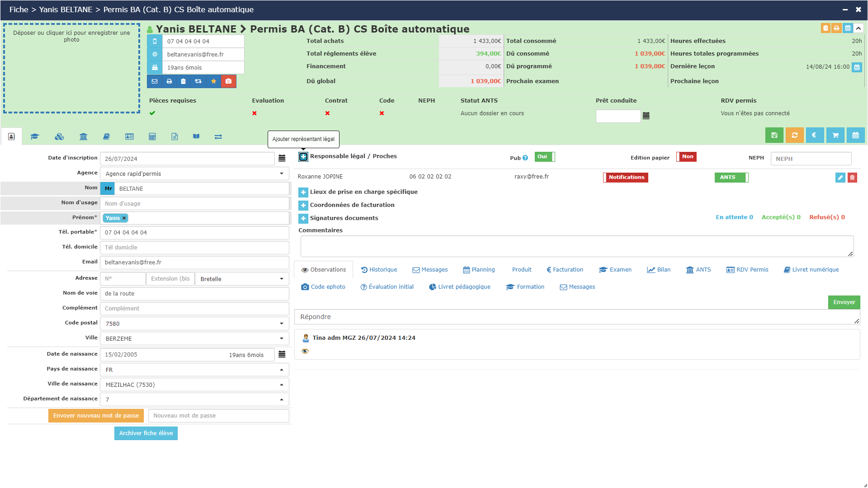Viewport: 868px width, 488px height.
Task: Click the blue printer icon below the age field
Action: (x=169, y=81)
